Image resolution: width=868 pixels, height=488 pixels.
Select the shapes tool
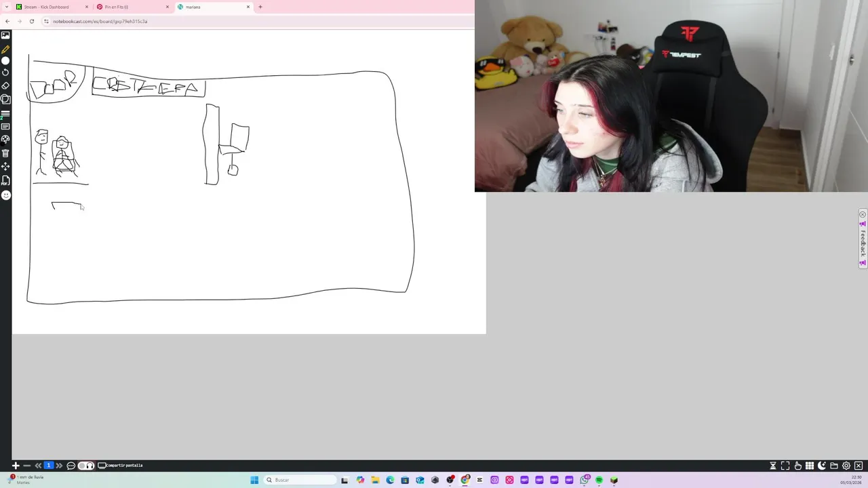click(x=5, y=100)
